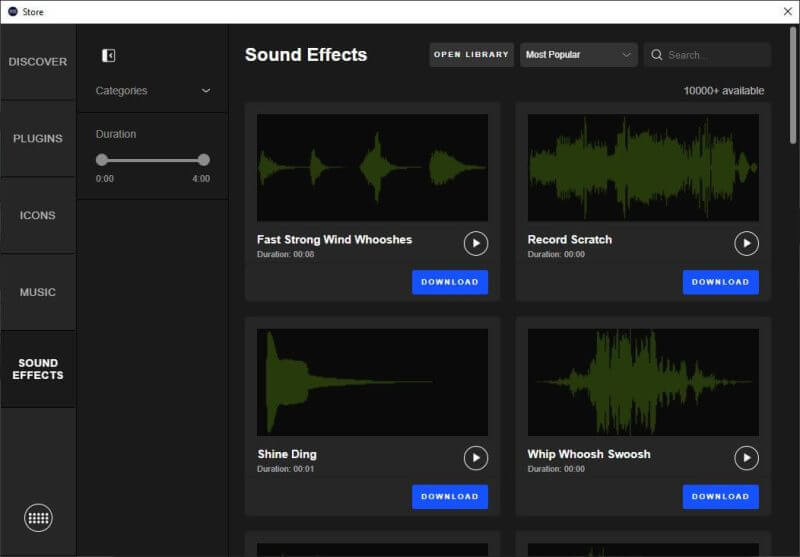800x557 pixels.
Task: Collapse the filter sidebar panel icon
Action: (108, 55)
